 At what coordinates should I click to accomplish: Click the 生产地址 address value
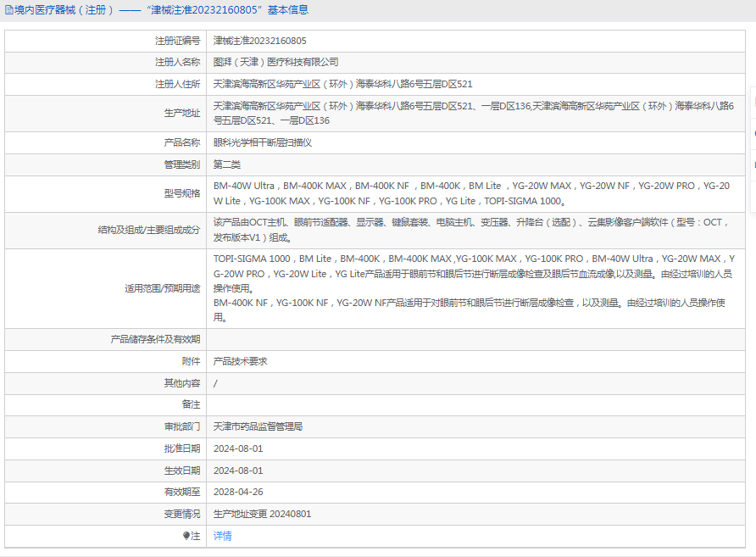pos(474,114)
